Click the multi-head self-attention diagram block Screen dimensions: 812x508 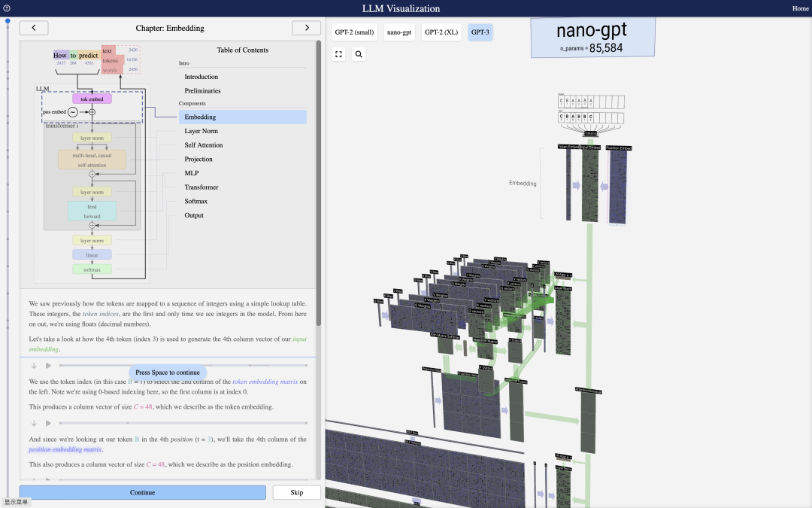pos(92,160)
